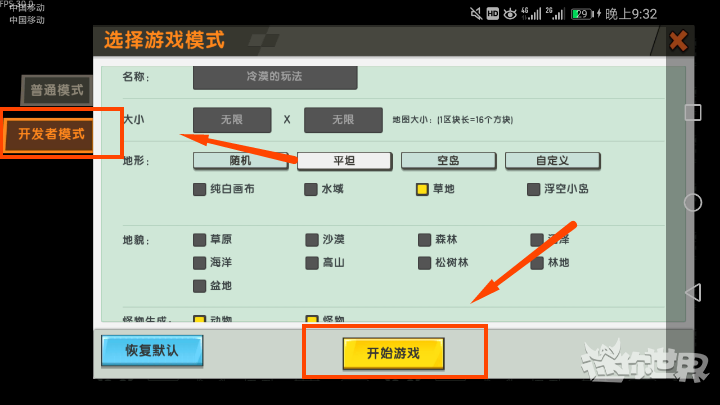
Task: Select 自定义 terrain option
Action: pos(552,160)
